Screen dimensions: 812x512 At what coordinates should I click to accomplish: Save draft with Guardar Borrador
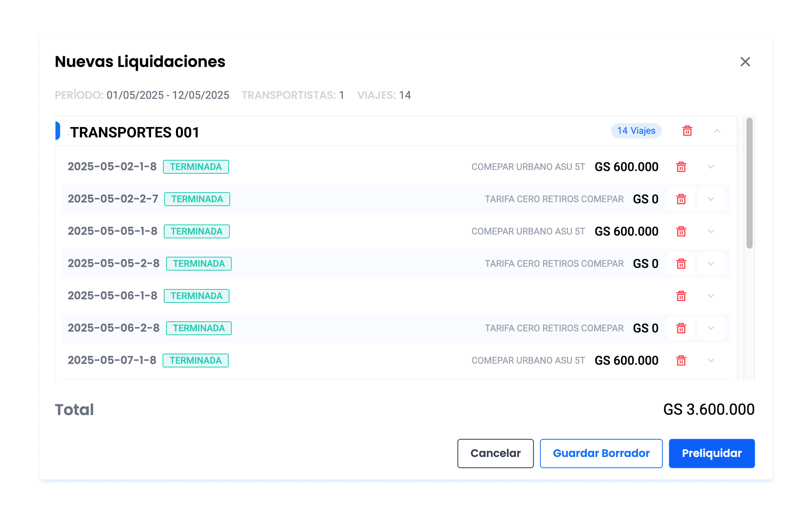(601, 453)
